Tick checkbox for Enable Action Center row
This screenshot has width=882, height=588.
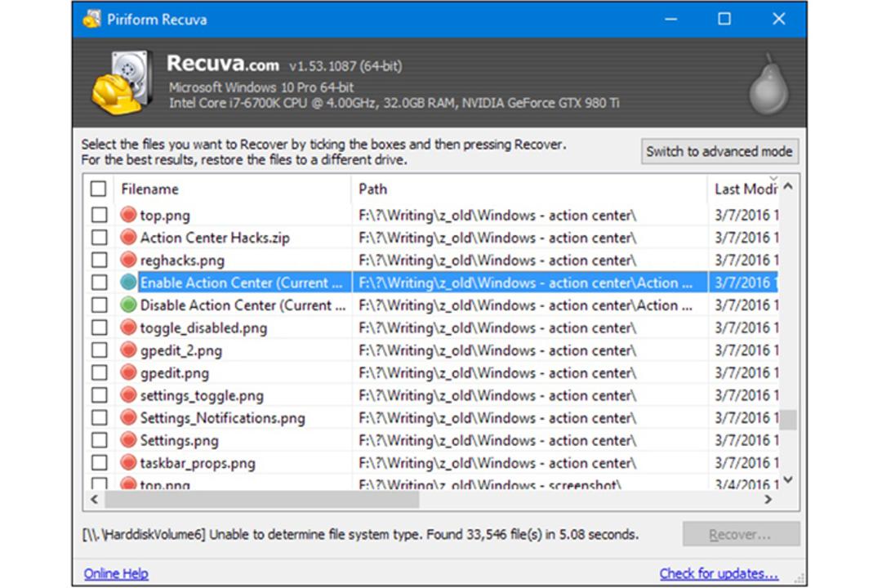point(100,283)
